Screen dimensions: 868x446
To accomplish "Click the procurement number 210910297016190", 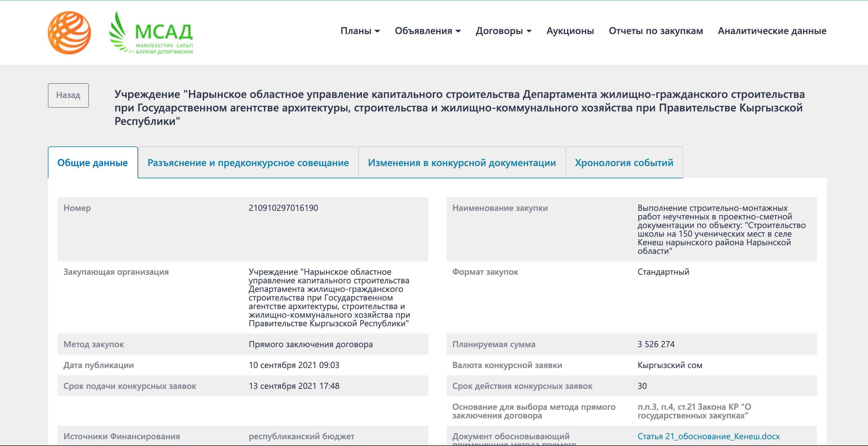I will [283, 208].
